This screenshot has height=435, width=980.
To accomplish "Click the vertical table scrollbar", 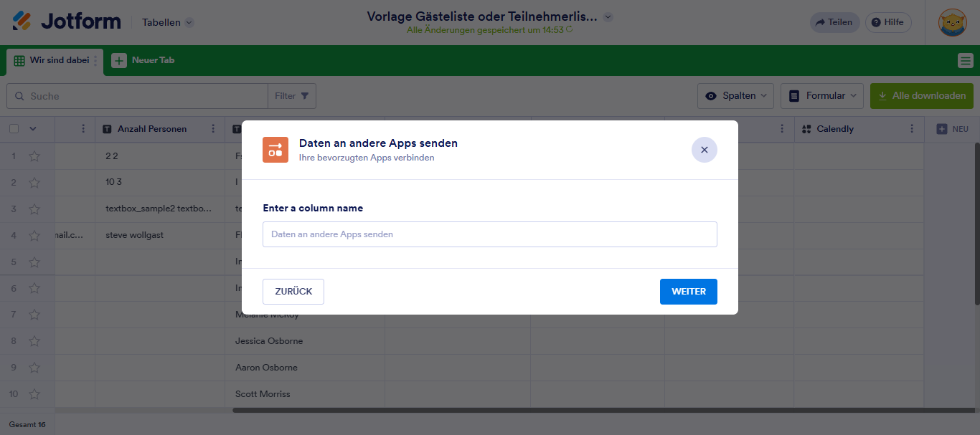I will tap(976, 223).
